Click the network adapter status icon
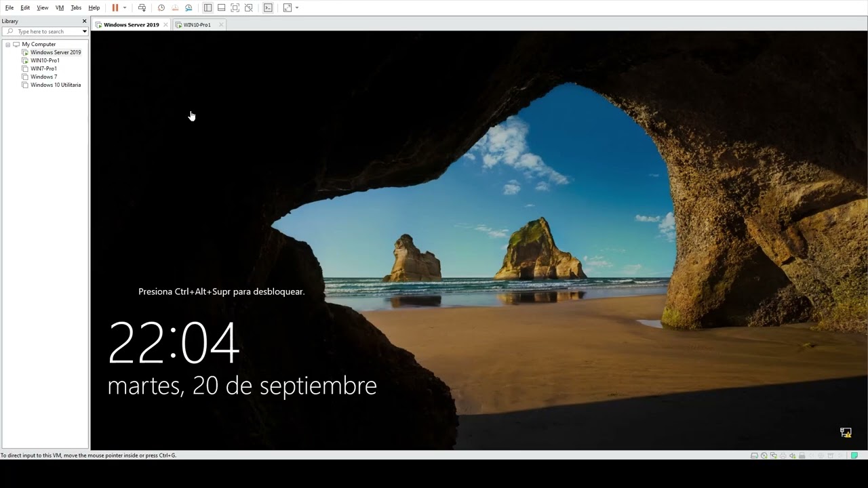Image resolution: width=868 pixels, height=488 pixels. pos(774,455)
